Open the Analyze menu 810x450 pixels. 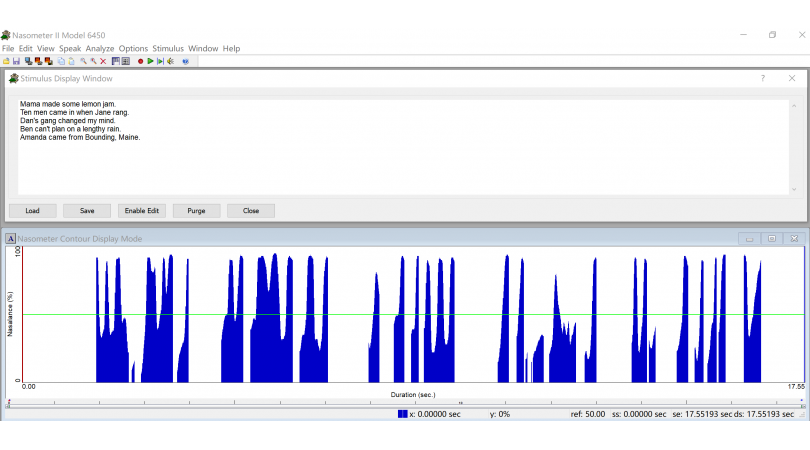(100, 48)
